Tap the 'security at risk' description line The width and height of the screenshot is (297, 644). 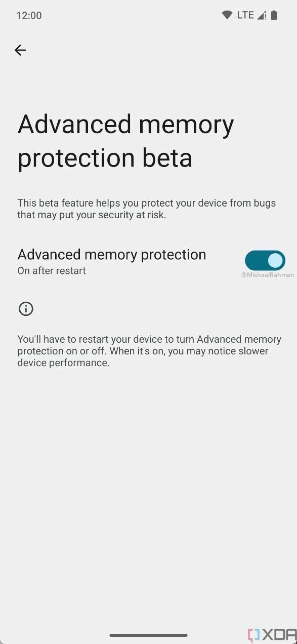coord(92,215)
